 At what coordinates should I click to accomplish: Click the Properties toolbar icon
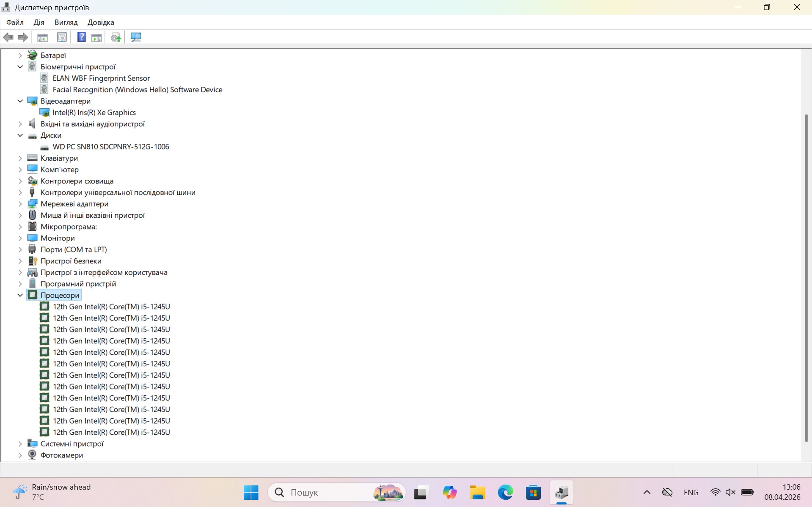click(62, 37)
